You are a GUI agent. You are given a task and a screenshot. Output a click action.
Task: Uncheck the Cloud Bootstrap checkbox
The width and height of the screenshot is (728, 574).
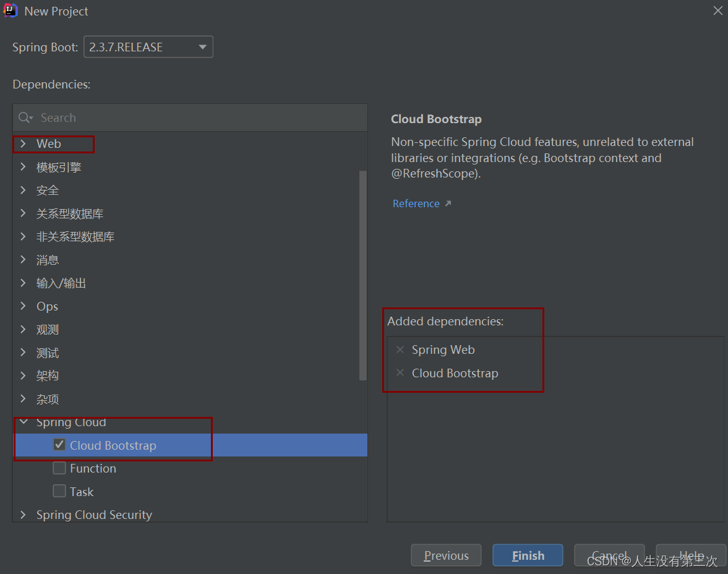(x=59, y=445)
